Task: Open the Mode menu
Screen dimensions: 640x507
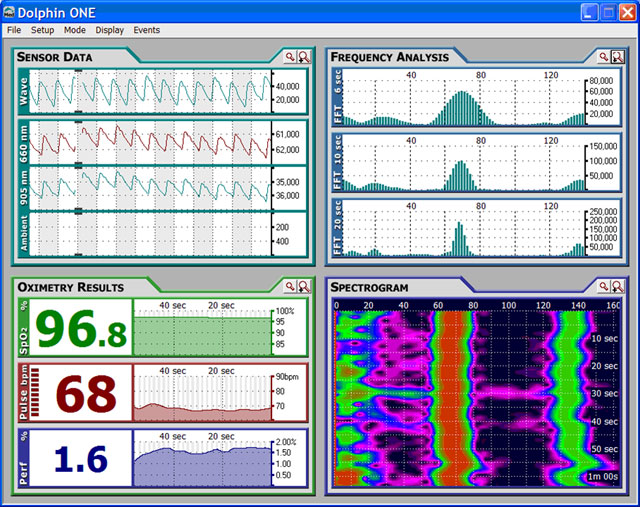Action: 75,31
